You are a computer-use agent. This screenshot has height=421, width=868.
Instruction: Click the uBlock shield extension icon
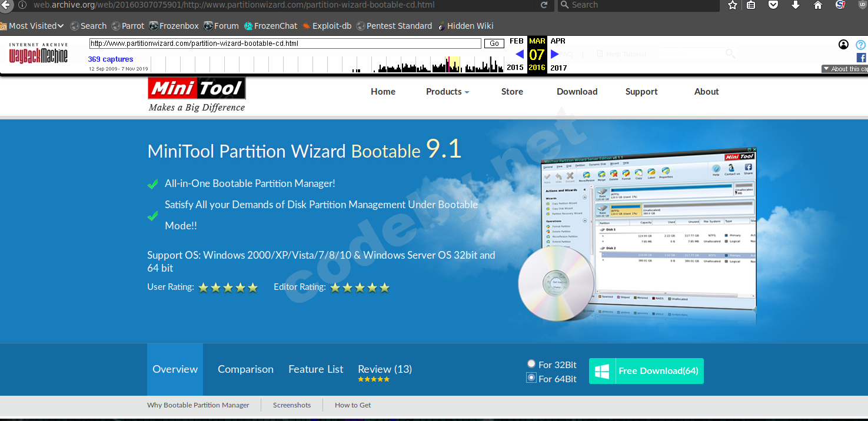pos(863,5)
